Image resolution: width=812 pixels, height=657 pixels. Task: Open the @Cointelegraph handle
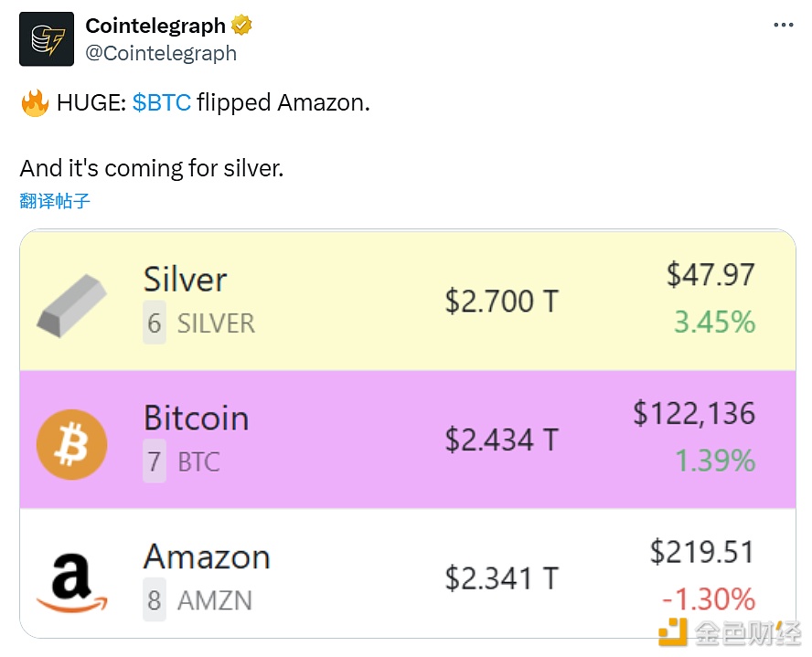point(161,53)
